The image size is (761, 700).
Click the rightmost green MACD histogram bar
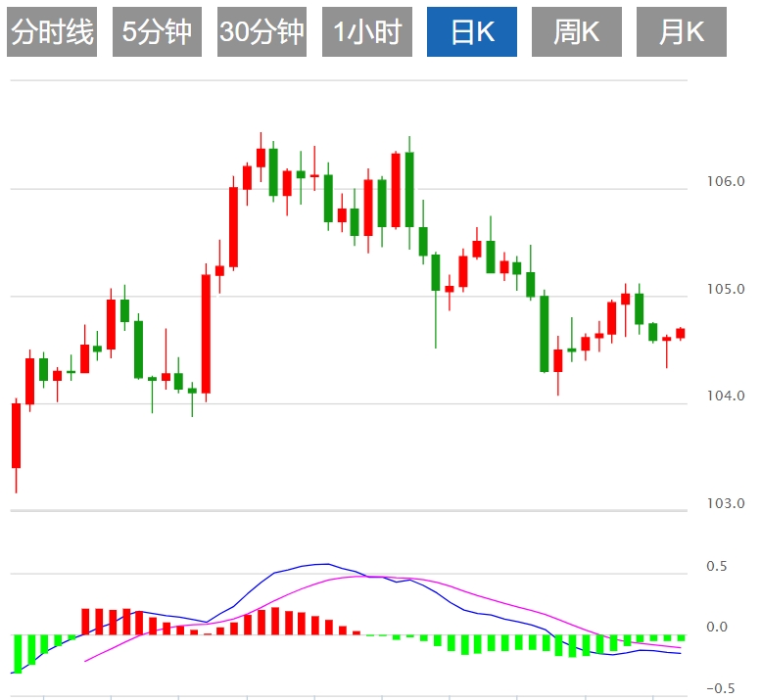pyautogui.click(x=680, y=637)
